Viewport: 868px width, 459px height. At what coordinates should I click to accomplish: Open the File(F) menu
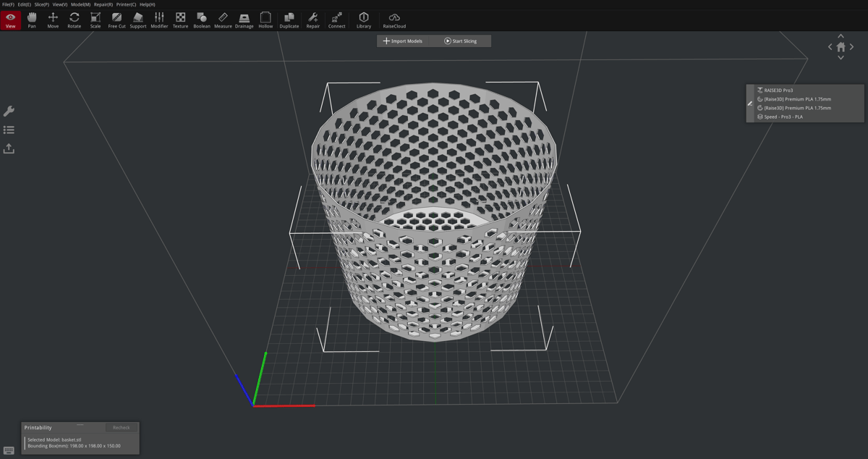[8, 4]
